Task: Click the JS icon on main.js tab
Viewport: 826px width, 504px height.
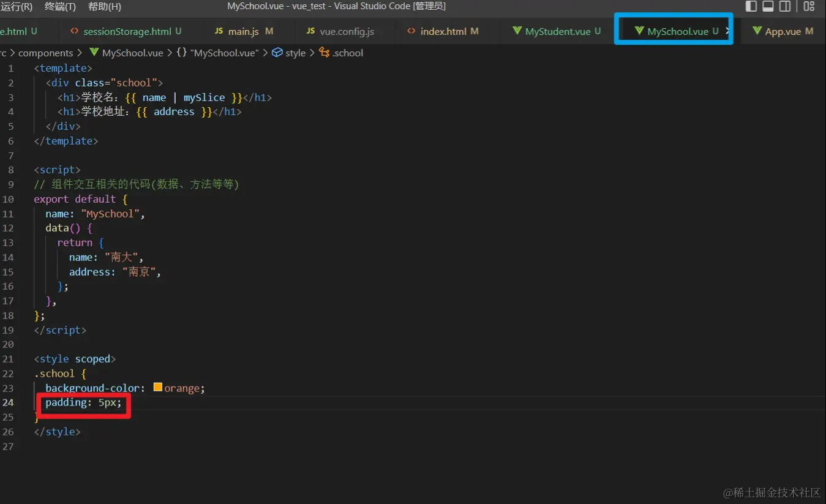Action: [x=219, y=31]
